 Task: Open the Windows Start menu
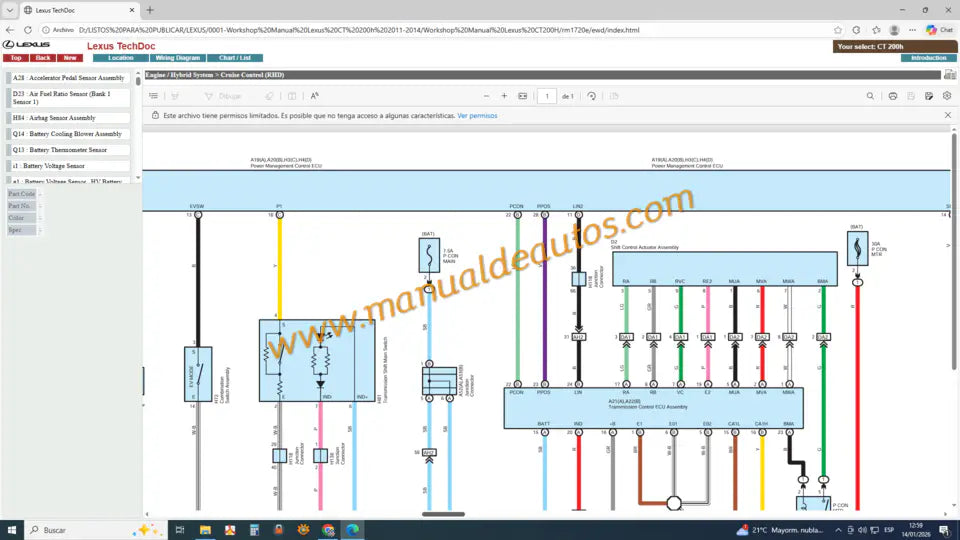[x=12, y=530]
